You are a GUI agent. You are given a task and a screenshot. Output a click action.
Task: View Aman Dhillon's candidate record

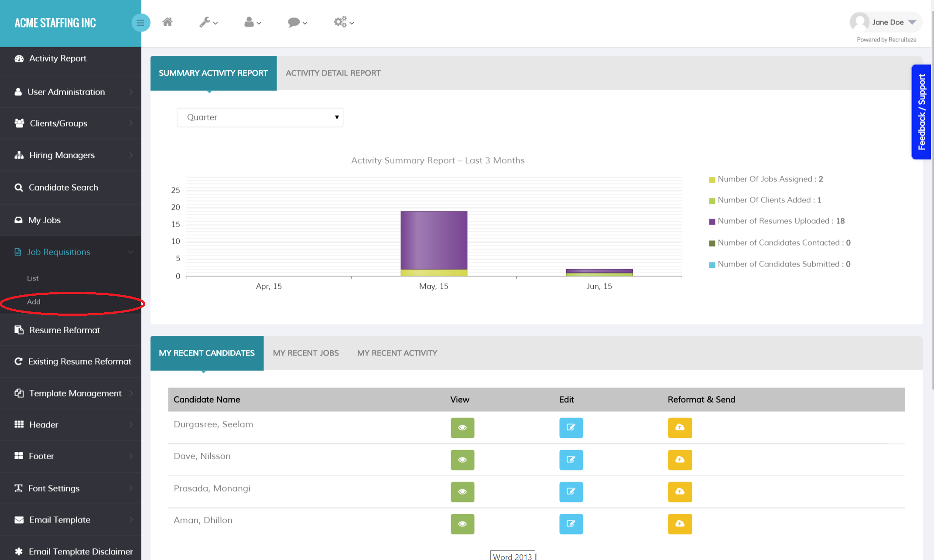pyautogui.click(x=462, y=524)
